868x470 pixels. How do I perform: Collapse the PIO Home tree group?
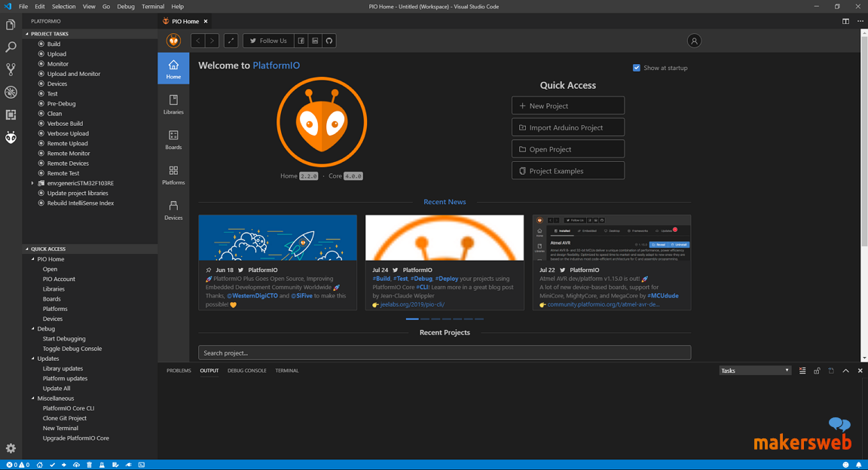(x=32, y=259)
